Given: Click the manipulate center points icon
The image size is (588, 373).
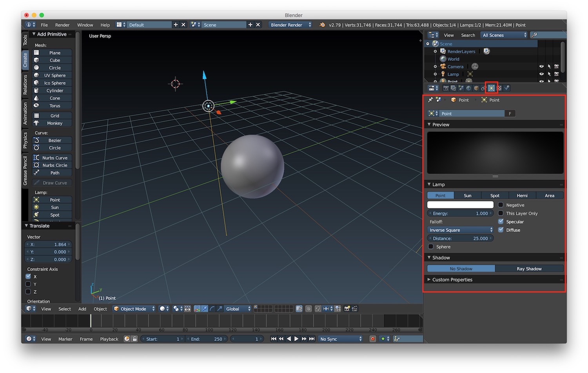Looking at the screenshot, I should 187,309.
